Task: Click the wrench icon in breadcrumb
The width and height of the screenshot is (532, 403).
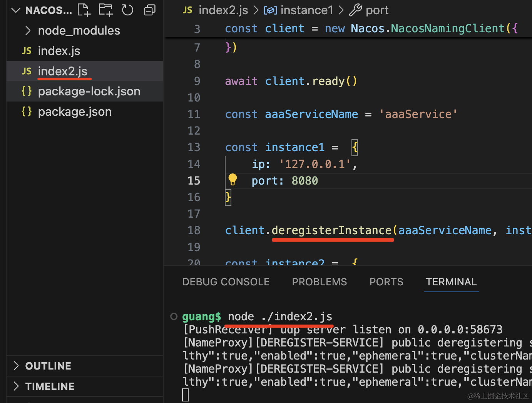Action: pyautogui.click(x=355, y=10)
